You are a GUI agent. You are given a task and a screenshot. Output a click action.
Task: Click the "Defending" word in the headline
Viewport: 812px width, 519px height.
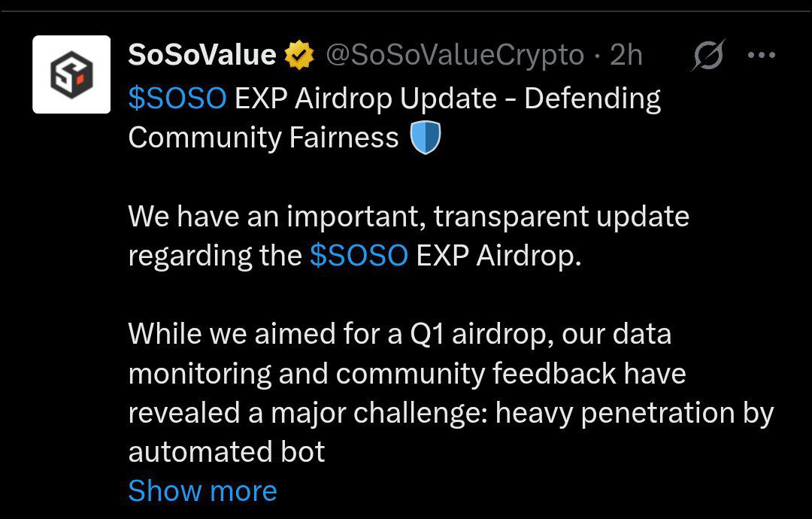pyautogui.click(x=592, y=99)
